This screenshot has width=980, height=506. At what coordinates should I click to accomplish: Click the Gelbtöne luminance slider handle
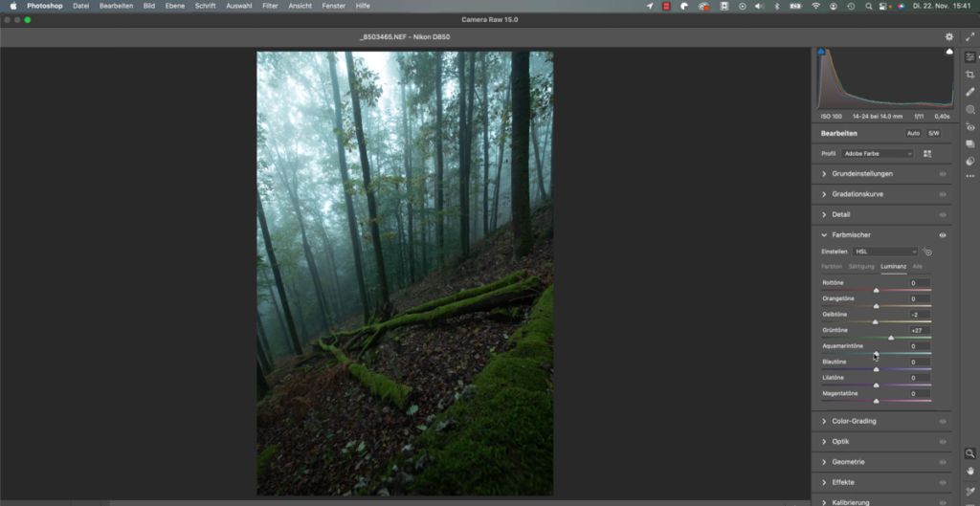click(875, 321)
